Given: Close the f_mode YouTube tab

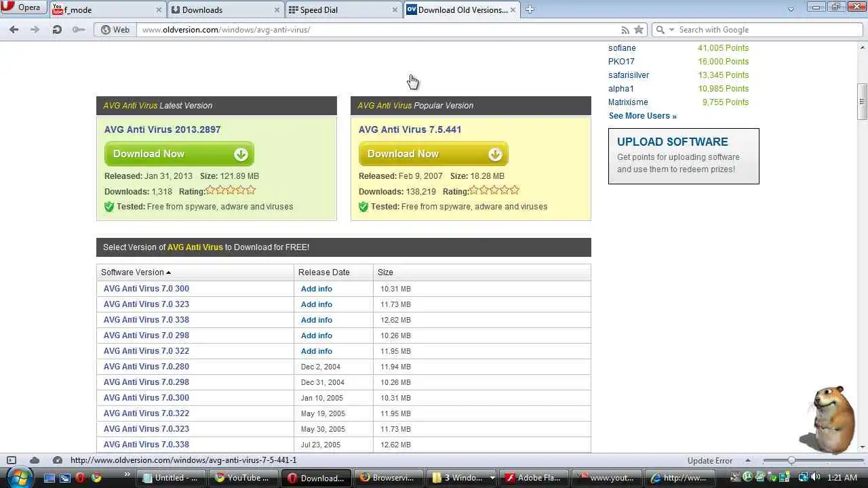Looking at the screenshot, I should [159, 9].
